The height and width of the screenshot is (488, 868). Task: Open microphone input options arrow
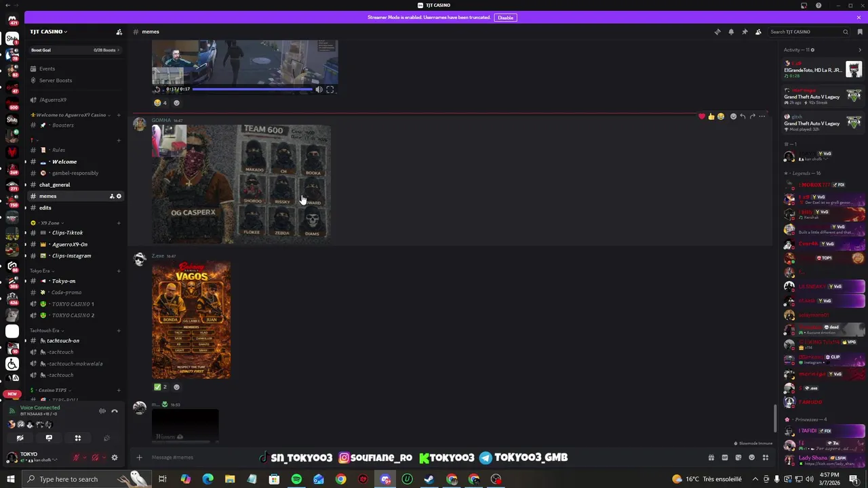click(x=85, y=457)
